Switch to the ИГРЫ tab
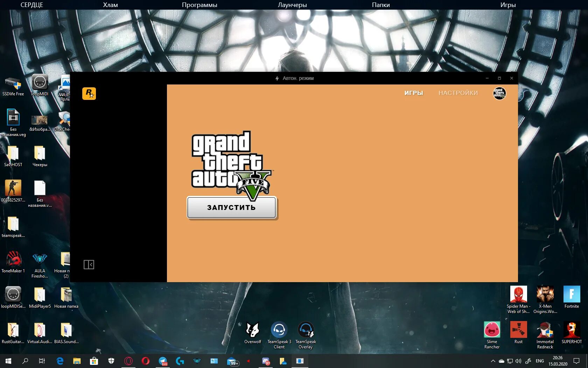The width and height of the screenshot is (588, 368). click(414, 93)
